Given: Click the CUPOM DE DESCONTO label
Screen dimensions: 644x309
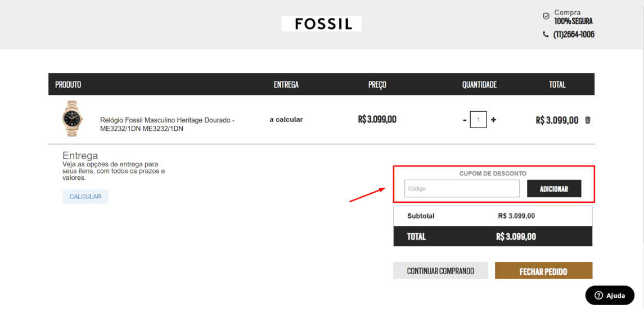Looking at the screenshot, I should pyautogui.click(x=493, y=174).
